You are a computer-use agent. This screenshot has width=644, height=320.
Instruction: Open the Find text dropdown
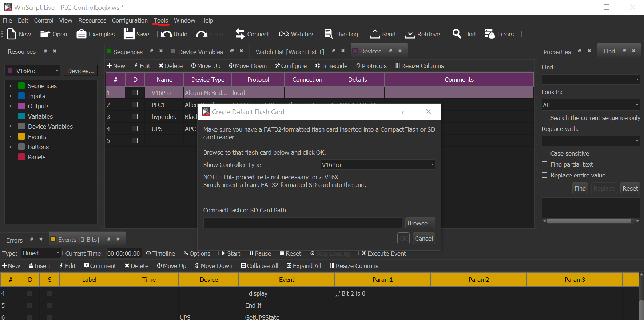pyautogui.click(x=591, y=79)
